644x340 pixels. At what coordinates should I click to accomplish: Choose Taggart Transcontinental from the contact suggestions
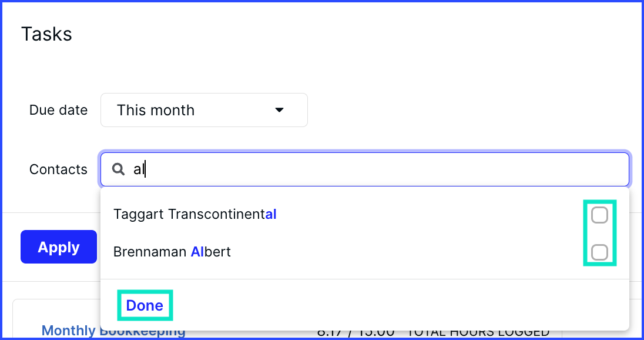[365, 214]
